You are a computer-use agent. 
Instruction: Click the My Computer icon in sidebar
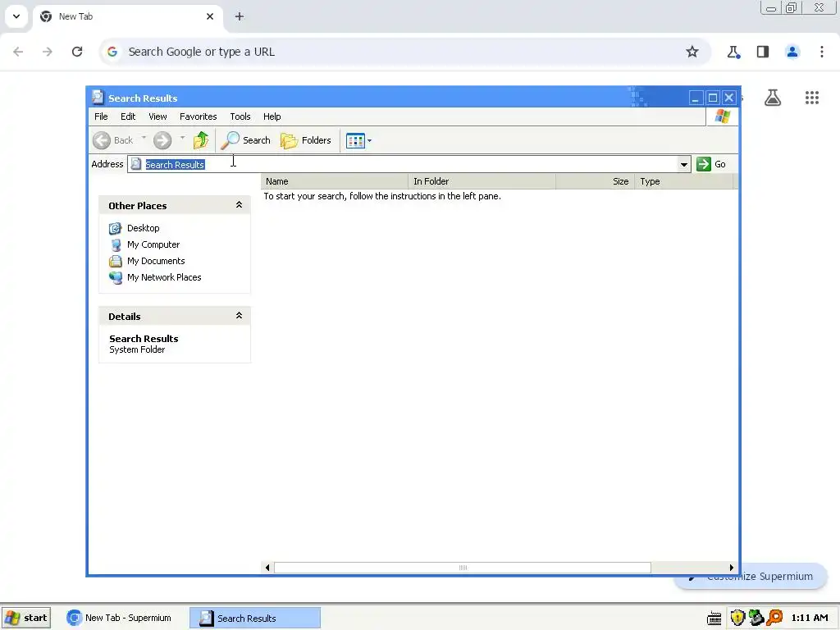[115, 244]
